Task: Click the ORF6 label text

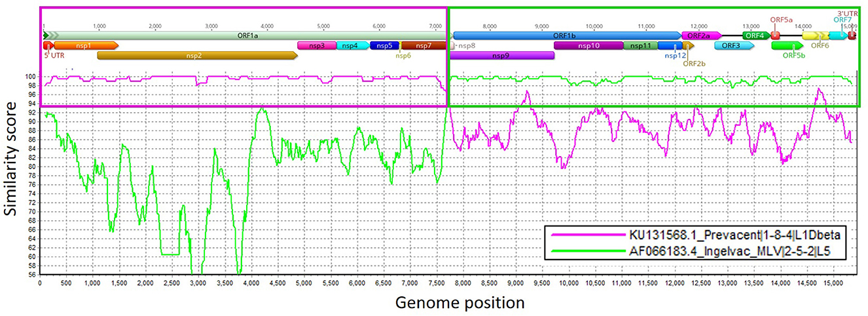Action: coord(820,46)
